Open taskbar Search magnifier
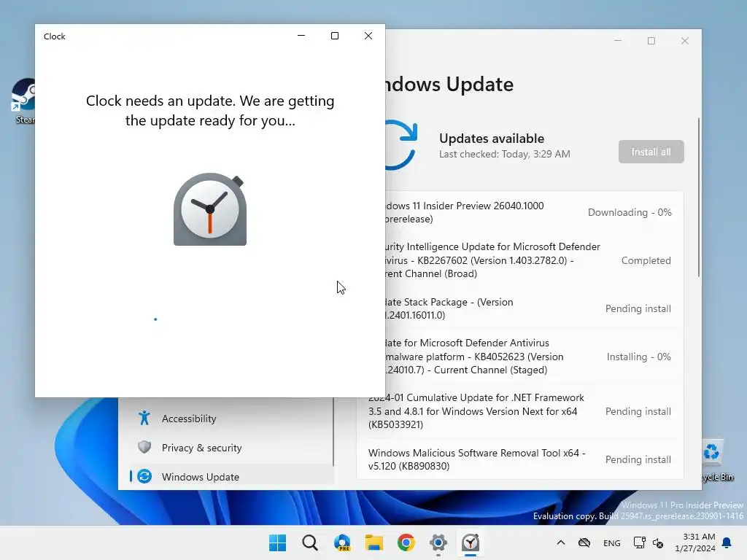The height and width of the screenshot is (560, 747). pyautogui.click(x=309, y=542)
